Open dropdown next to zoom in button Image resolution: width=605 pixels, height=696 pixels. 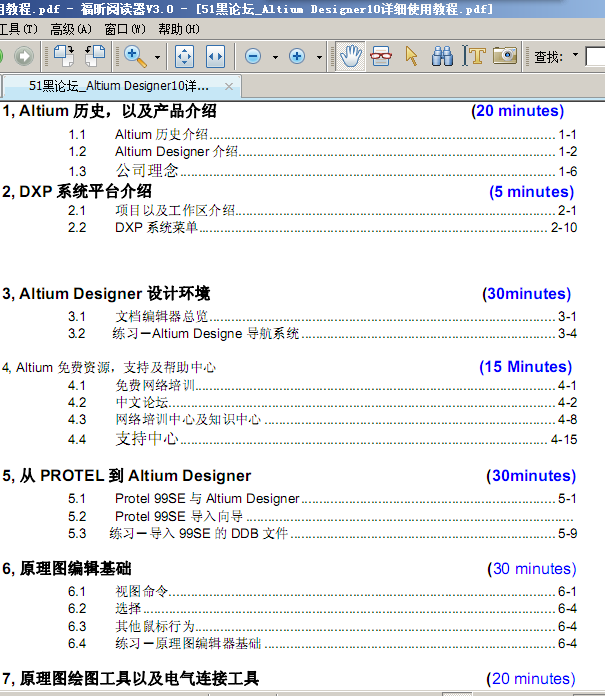click(319, 57)
